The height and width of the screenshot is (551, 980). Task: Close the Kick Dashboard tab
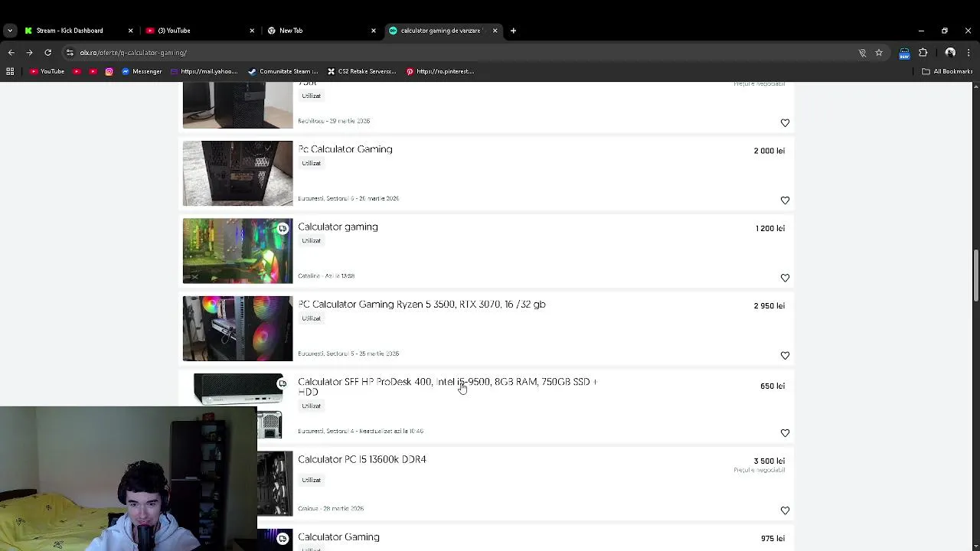(x=130, y=31)
